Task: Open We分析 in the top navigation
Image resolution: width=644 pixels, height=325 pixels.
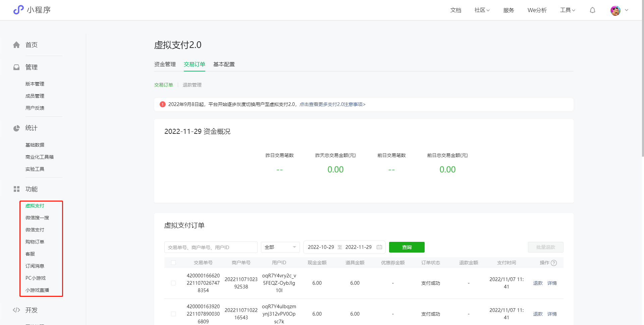Action: click(537, 10)
